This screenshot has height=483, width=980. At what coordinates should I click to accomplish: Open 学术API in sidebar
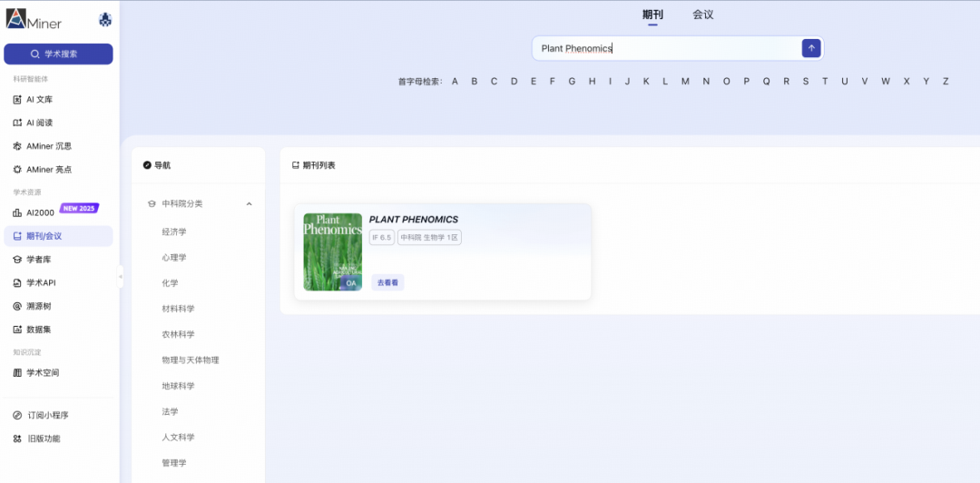(x=58, y=282)
